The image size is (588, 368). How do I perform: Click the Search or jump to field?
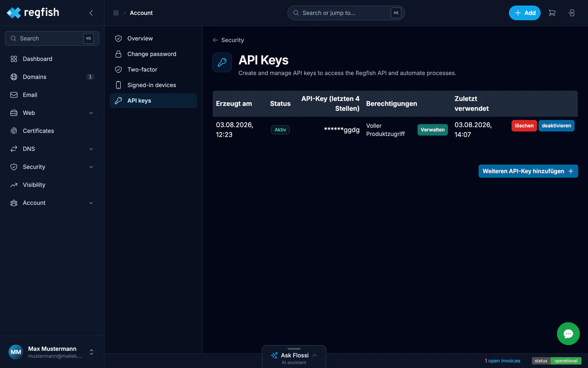pyautogui.click(x=346, y=13)
